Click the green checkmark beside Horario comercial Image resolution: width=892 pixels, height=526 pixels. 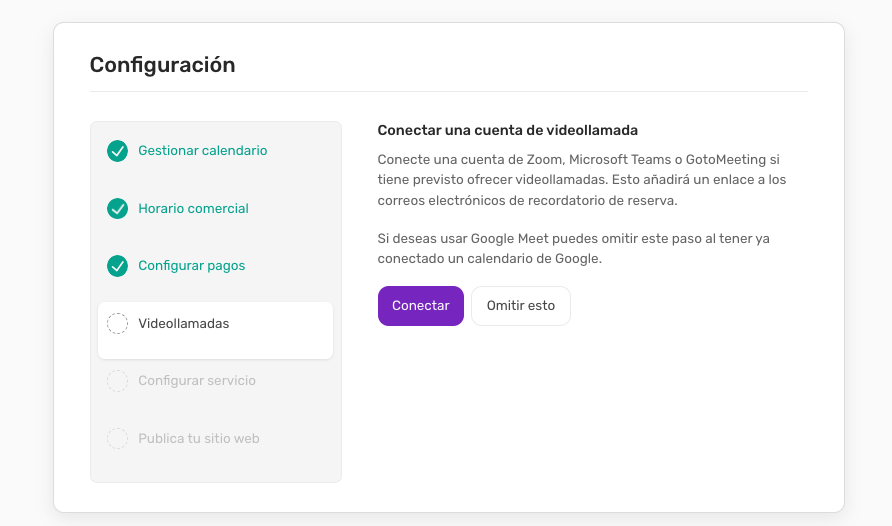tap(117, 209)
